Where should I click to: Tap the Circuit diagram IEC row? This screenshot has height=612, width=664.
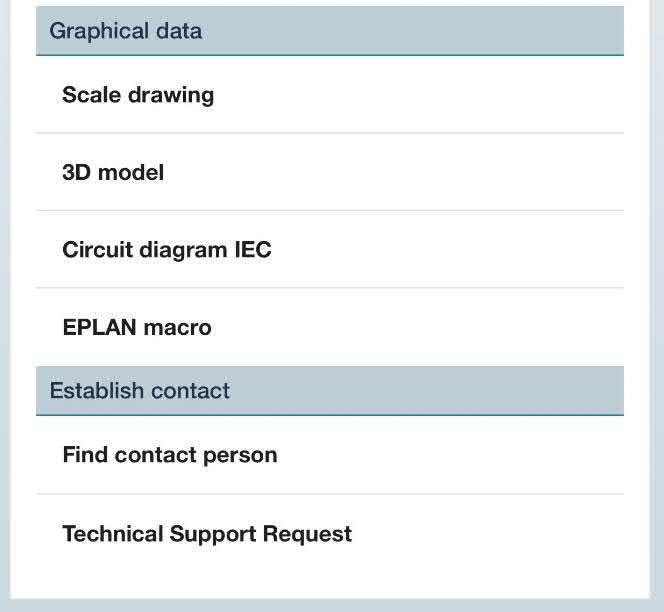pyautogui.click(x=330, y=249)
